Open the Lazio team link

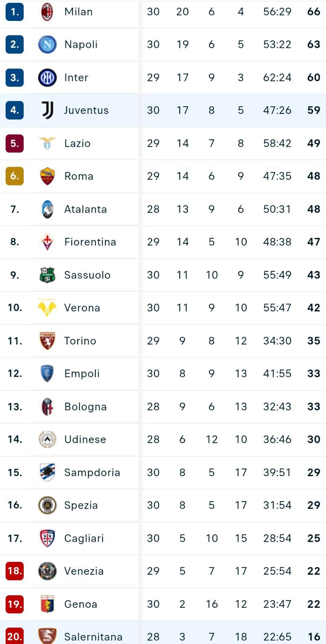[77, 143]
